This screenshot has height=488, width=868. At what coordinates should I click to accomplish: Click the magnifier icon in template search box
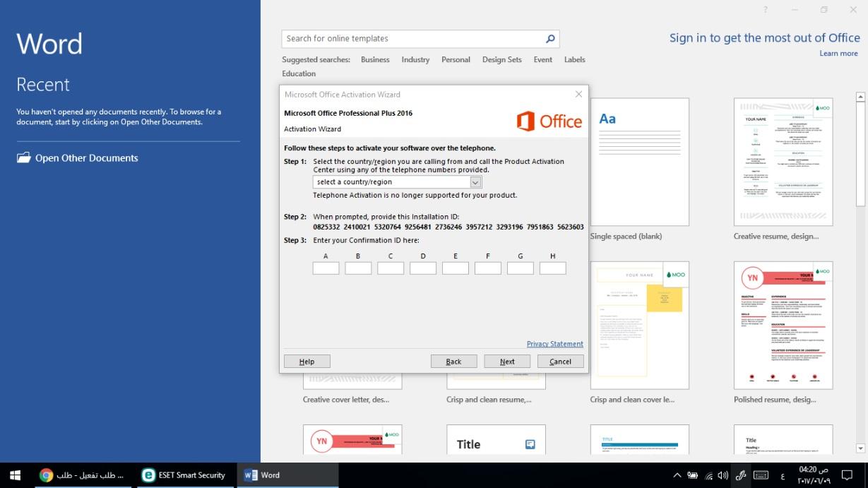[550, 39]
